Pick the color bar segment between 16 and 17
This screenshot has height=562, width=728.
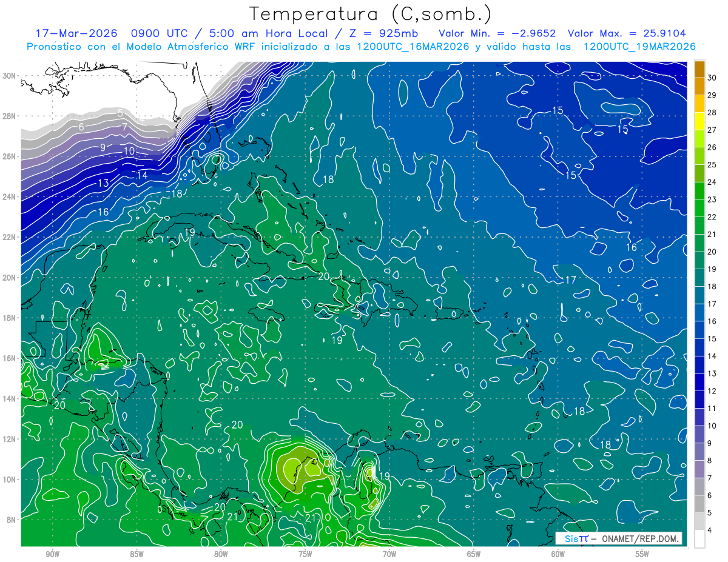[699, 313]
